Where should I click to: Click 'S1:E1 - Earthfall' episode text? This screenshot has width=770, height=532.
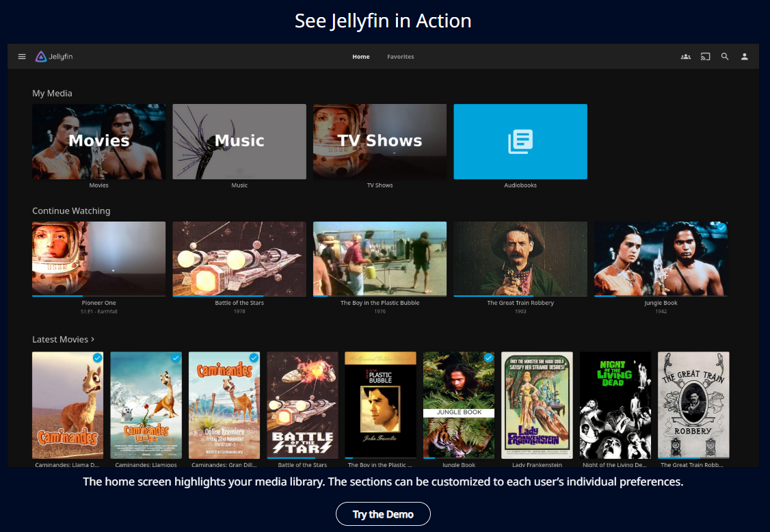(98, 311)
